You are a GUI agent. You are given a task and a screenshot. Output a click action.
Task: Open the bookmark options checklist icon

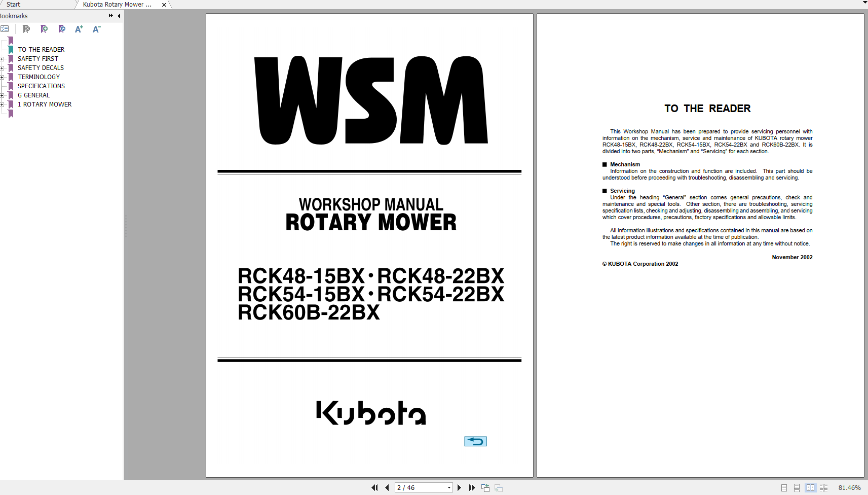tap(6, 29)
